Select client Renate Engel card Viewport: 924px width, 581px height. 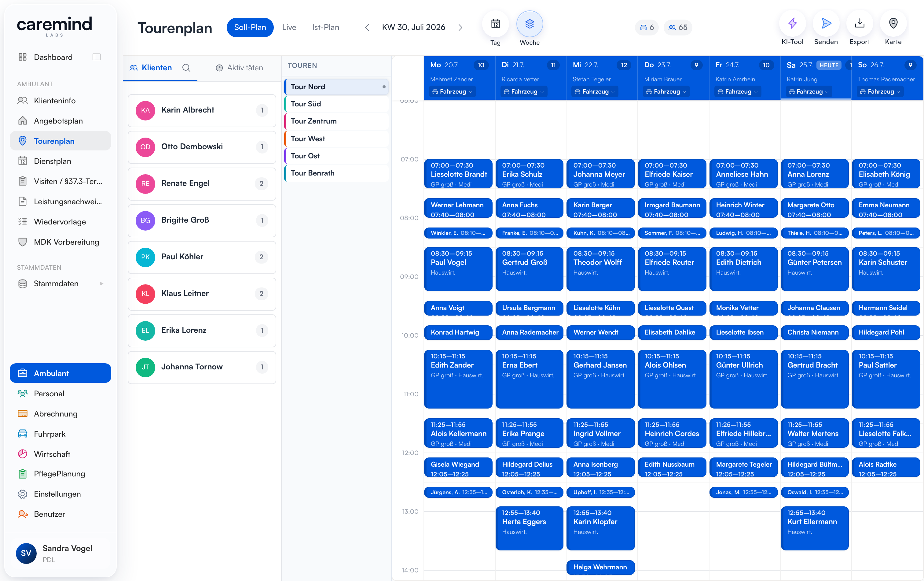pos(202,184)
